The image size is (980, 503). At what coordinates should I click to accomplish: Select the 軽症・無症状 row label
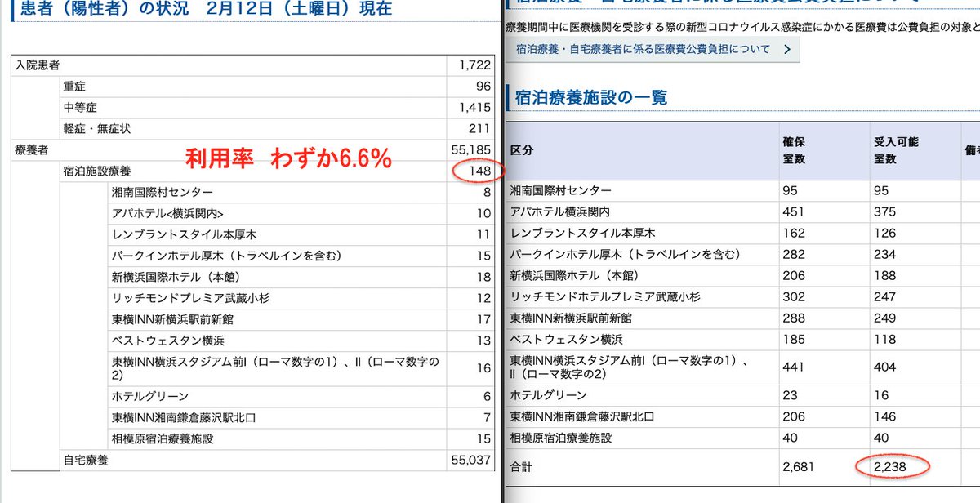coord(97,128)
